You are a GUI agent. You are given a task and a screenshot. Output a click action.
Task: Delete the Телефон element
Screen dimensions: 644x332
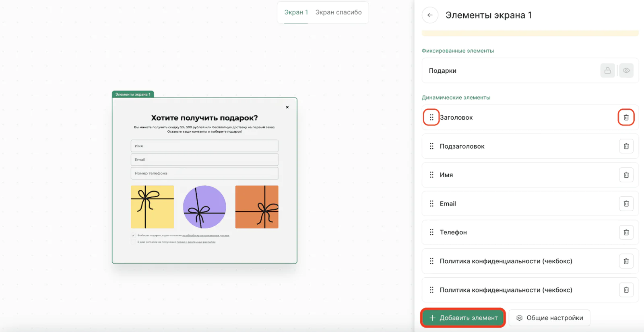click(626, 232)
